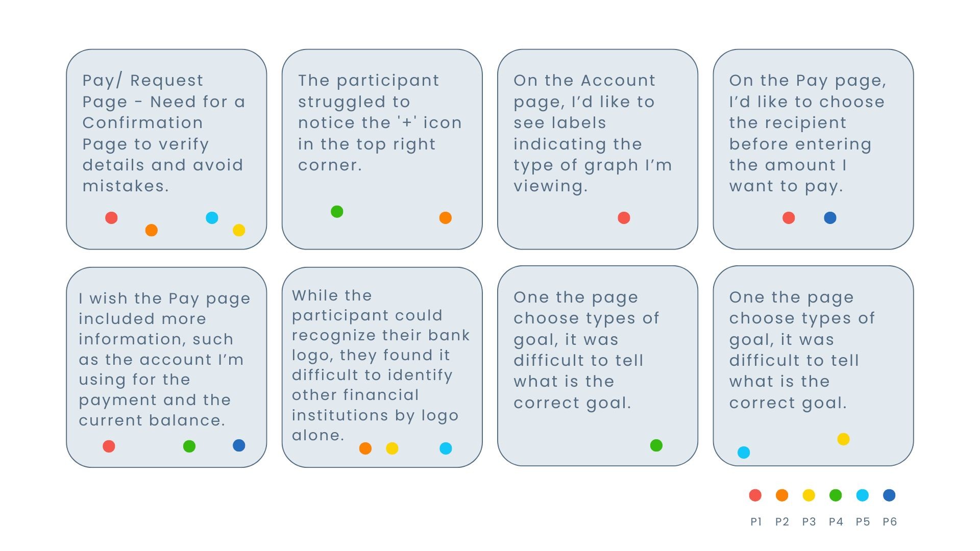This screenshot has height=551, width=980.
Task: Click dark blue dot on recipient card
Action: 830,218
